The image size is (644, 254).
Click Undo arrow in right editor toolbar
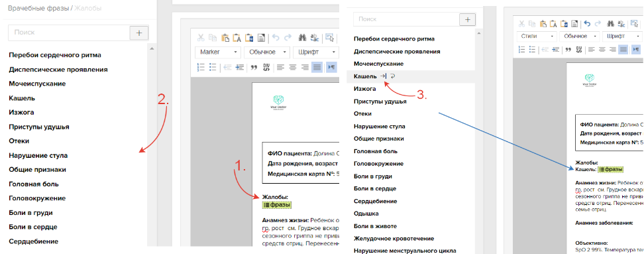pyautogui.click(x=587, y=24)
